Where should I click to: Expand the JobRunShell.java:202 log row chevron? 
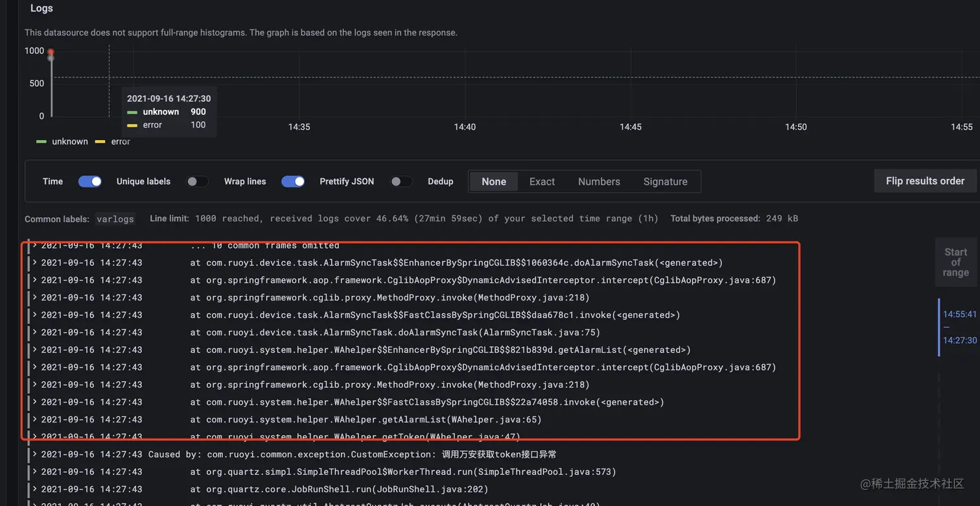tap(35, 489)
